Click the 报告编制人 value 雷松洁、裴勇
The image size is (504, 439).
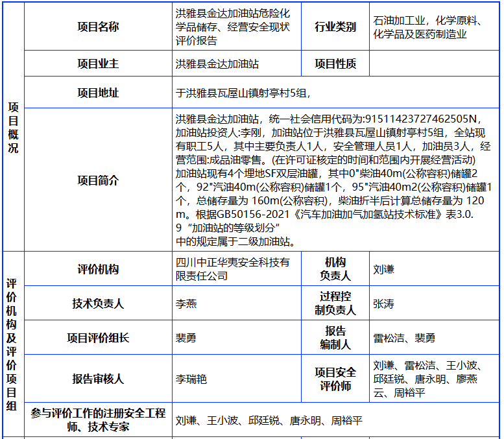pos(404,338)
